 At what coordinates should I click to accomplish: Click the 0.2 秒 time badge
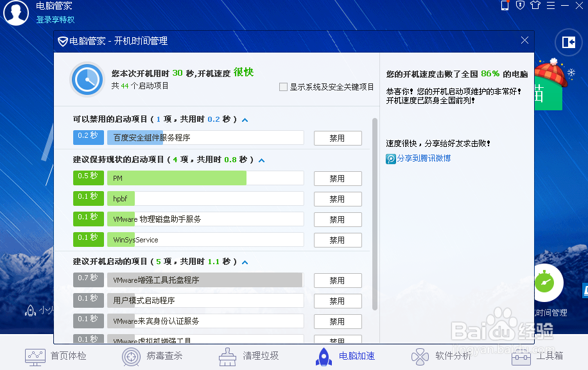[x=88, y=137]
